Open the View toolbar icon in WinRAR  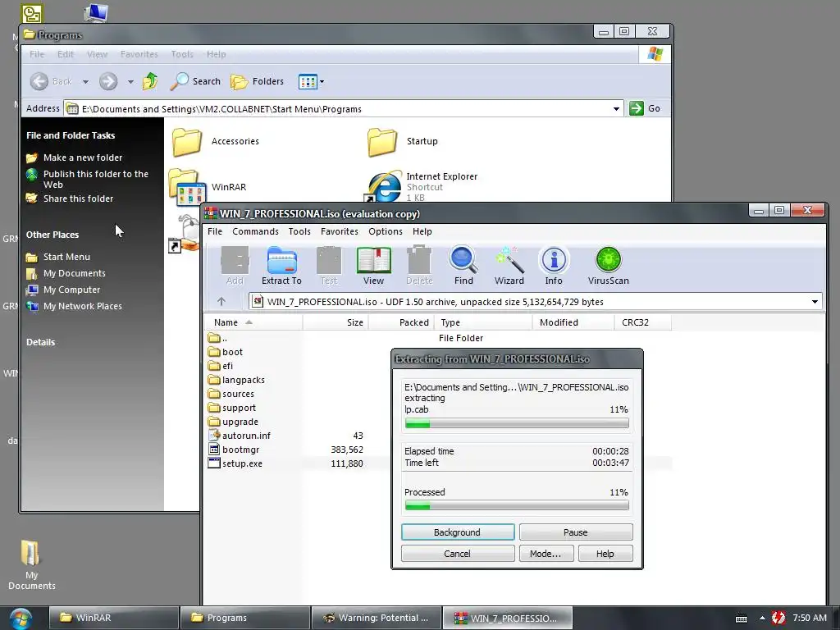tap(373, 265)
